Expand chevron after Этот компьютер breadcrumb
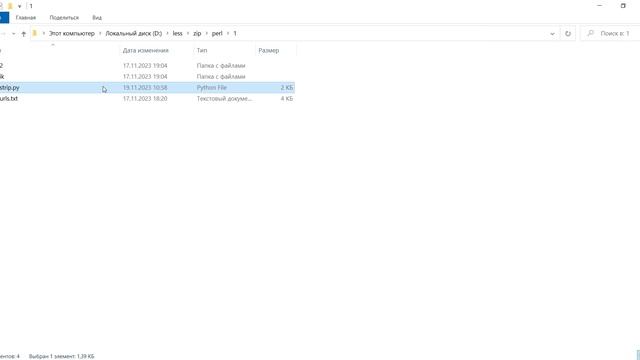Image resolution: width=640 pixels, height=360 pixels. [100, 33]
